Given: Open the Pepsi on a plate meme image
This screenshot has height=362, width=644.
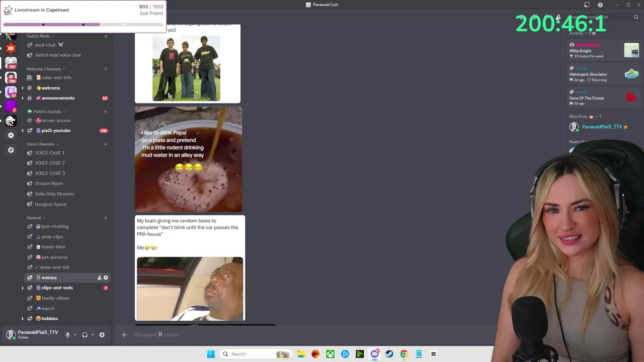Looking at the screenshot, I should point(188,159).
